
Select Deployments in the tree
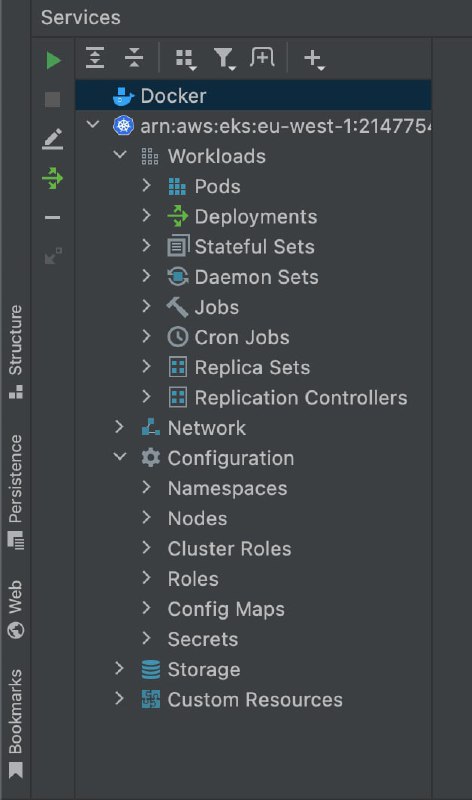(256, 217)
